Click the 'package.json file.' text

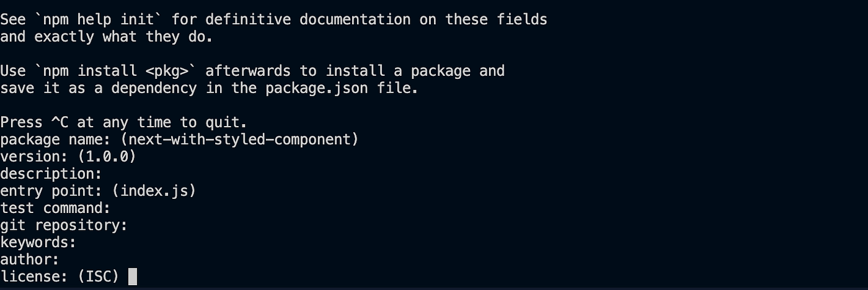click(x=342, y=88)
